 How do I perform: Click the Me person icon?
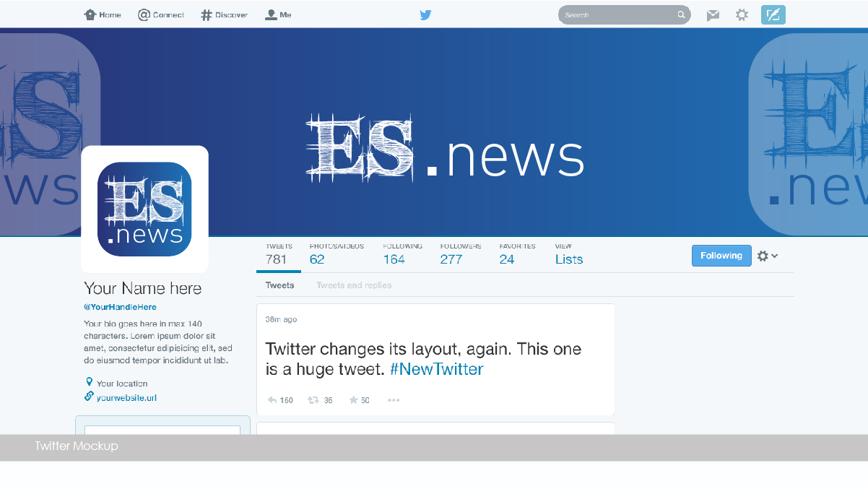click(271, 14)
